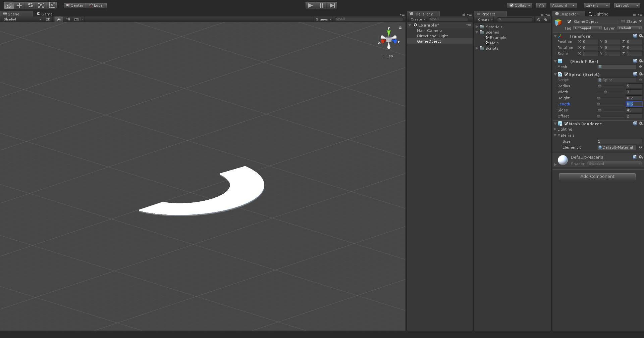Toggle scene audio icon

tap(68, 19)
